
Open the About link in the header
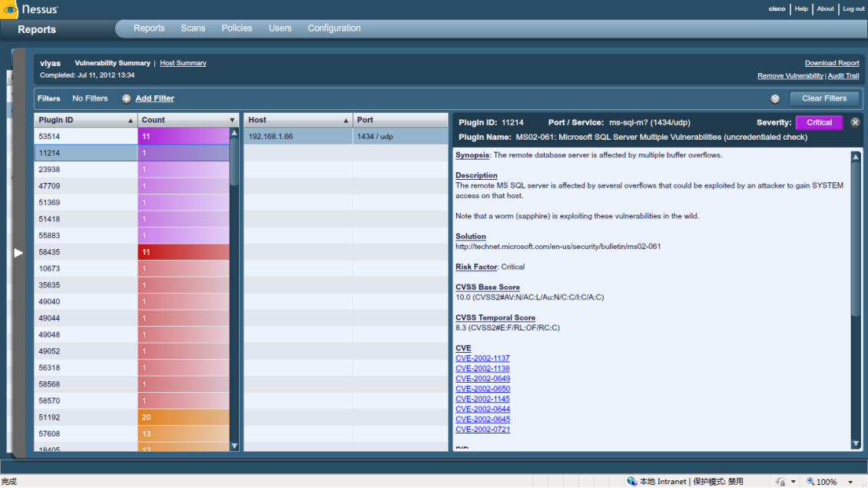pyautogui.click(x=825, y=9)
